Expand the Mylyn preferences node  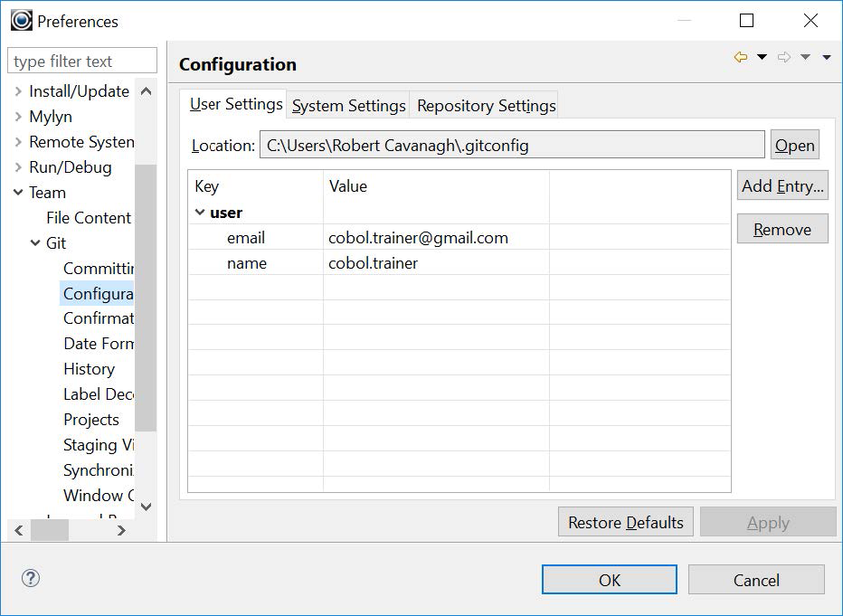pyautogui.click(x=18, y=117)
